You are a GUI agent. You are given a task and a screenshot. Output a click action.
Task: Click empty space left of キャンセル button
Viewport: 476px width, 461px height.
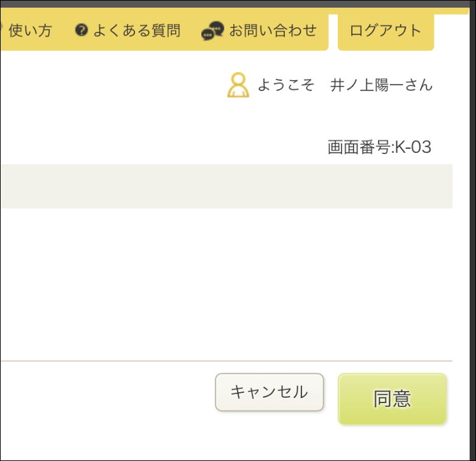click(x=108, y=392)
